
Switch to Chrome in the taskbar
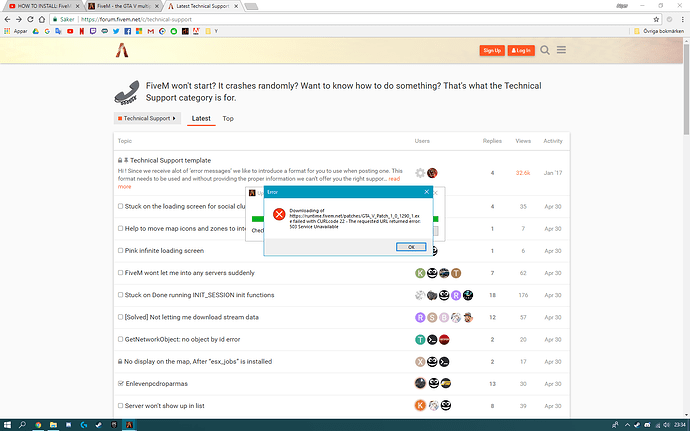click(38, 425)
